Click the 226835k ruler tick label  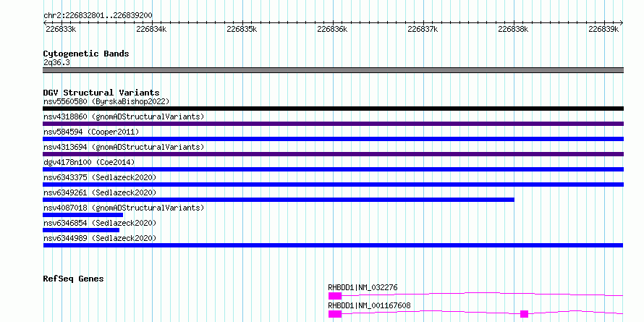(x=242, y=29)
